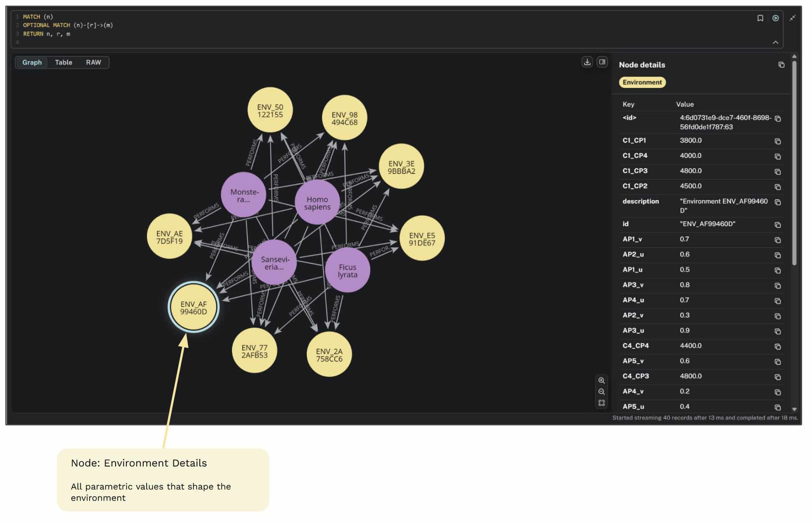Copy the C1_CP1 value
The width and height of the screenshot is (812, 523).
(x=778, y=141)
